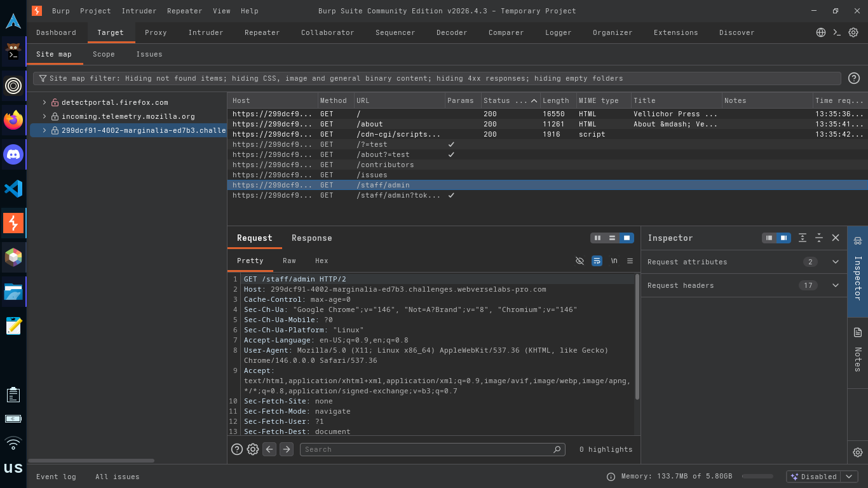
Task: Dock the Inspector panel on the left
Action: tap(770, 238)
